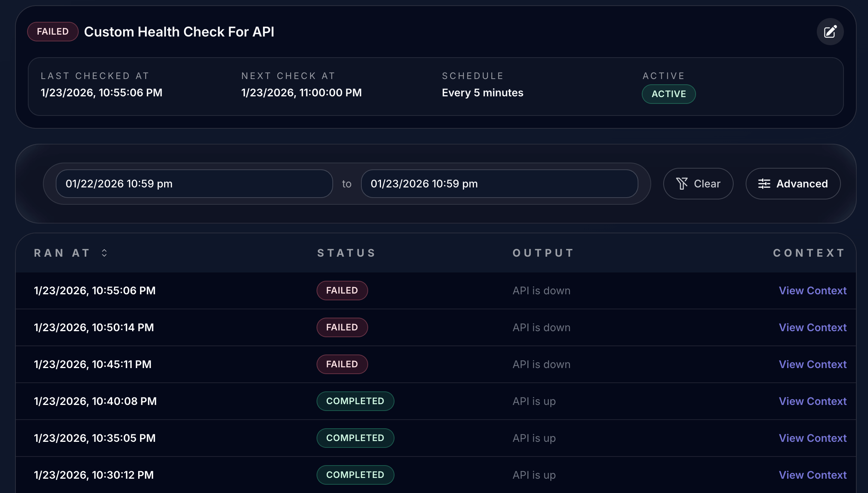
Task: Click the FAILED badge beside the title
Action: click(x=53, y=32)
